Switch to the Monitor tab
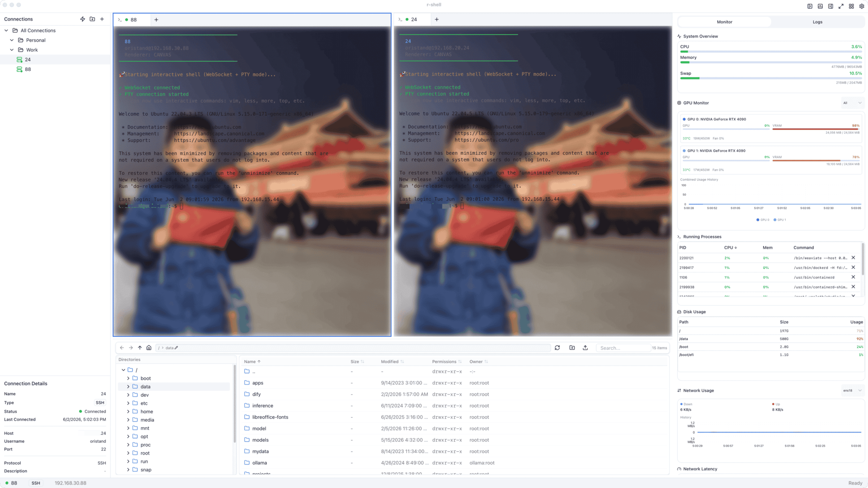868x488 pixels. (724, 22)
